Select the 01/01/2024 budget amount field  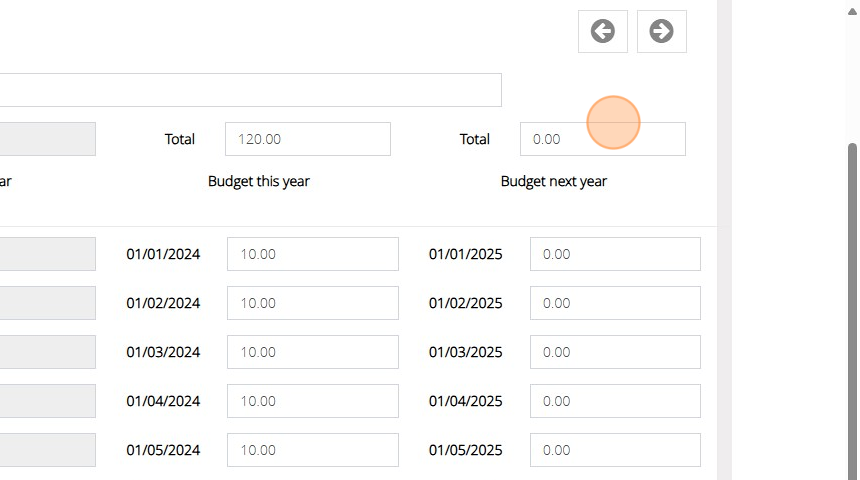312,254
